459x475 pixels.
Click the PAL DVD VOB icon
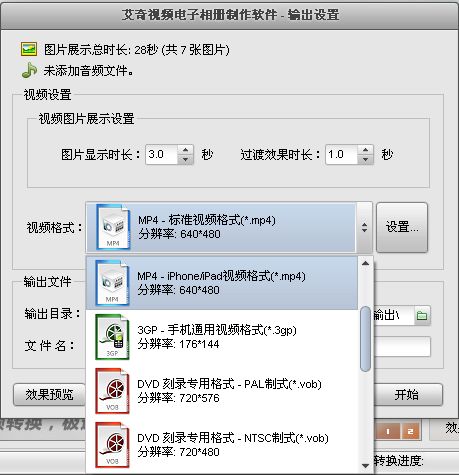tap(112, 391)
